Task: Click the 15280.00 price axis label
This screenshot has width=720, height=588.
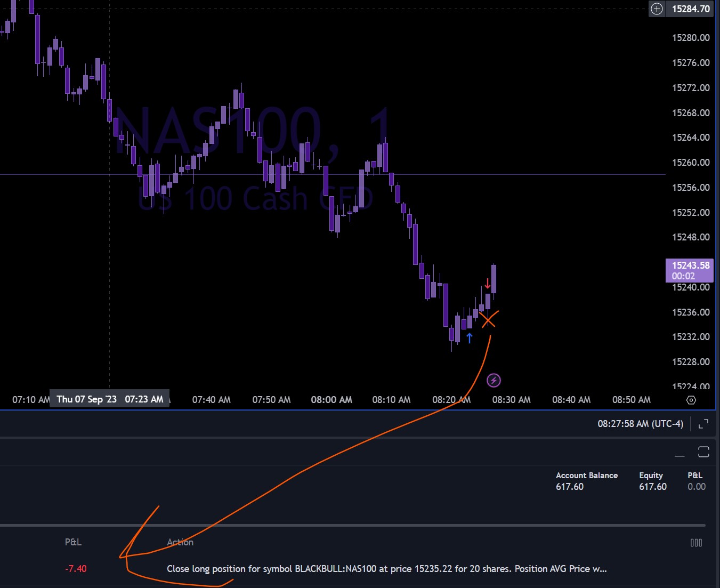Action: 691,38
